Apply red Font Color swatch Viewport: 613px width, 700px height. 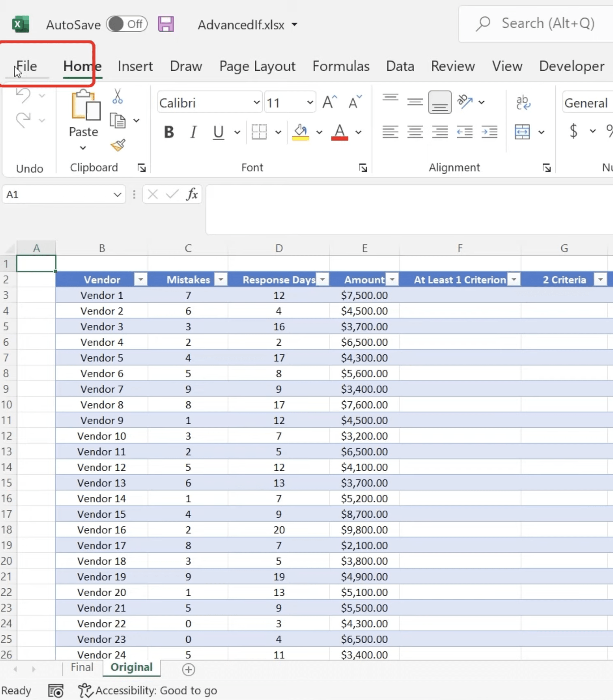[339, 139]
